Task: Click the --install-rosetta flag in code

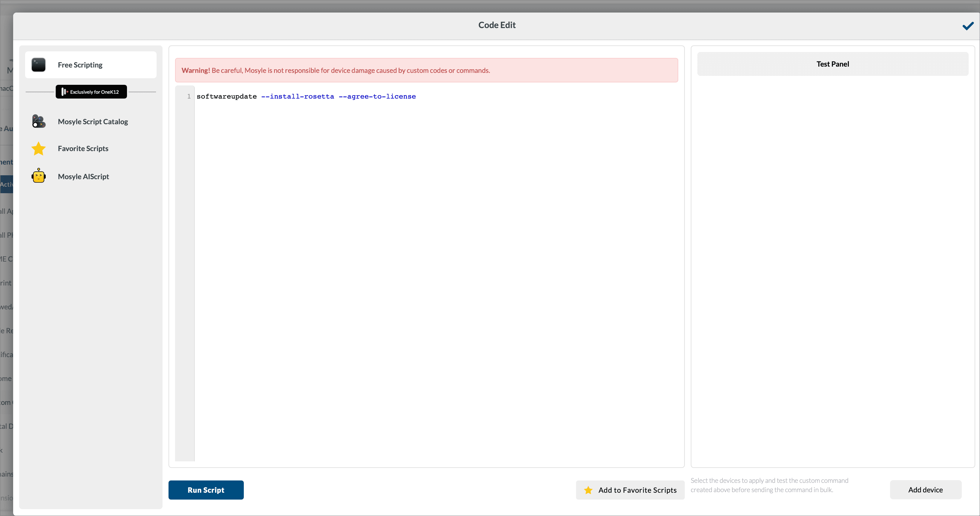Action: click(298, 96)
